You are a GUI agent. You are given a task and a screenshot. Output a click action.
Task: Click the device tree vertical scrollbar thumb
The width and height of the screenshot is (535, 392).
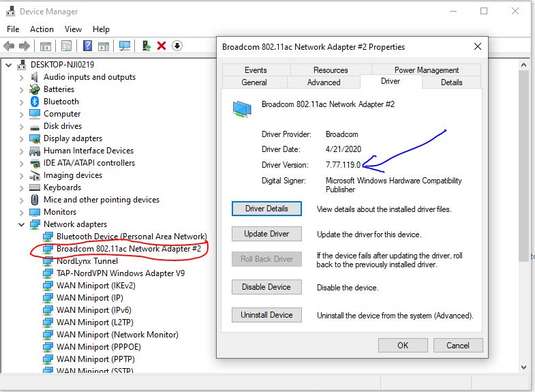[x=523, y=166]
